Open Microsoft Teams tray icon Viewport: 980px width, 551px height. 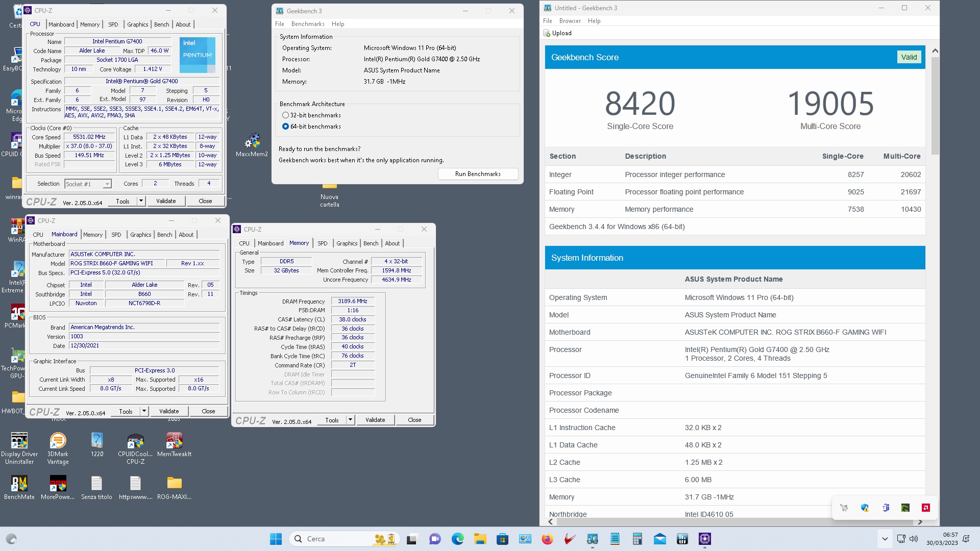pyautogui.click(x=886, y=508)
